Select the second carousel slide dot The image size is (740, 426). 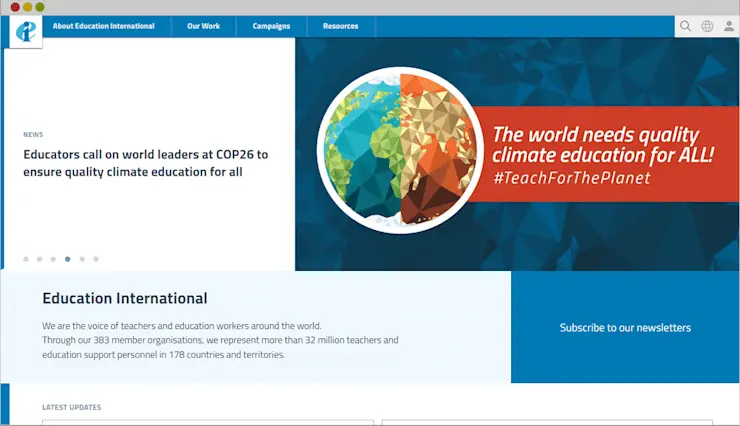click(40, 259)
